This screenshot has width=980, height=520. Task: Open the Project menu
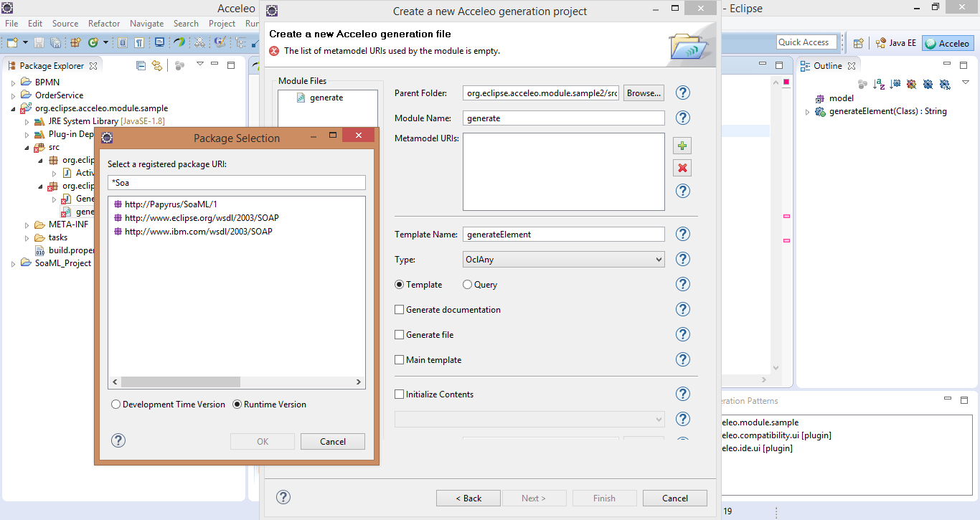point(222,24)
